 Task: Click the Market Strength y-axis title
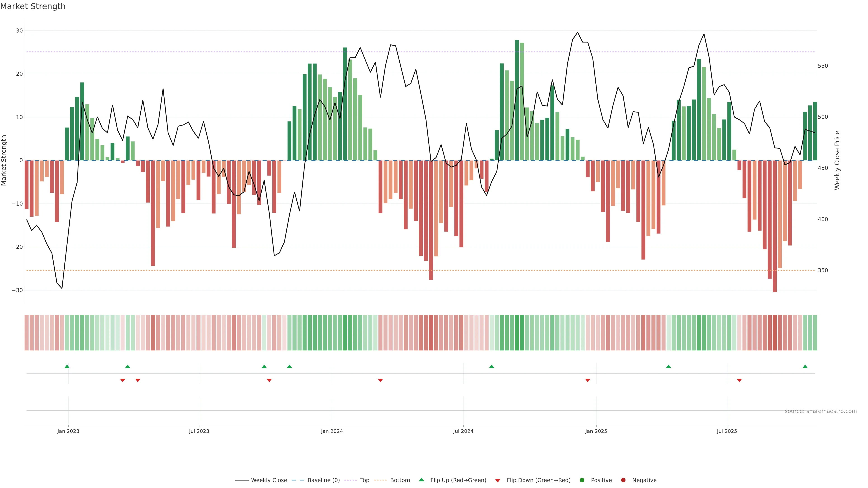(4, 160)
